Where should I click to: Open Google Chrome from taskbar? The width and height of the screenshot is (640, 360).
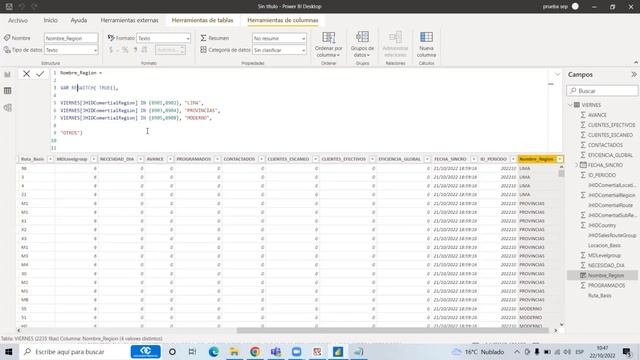point(255,351)
